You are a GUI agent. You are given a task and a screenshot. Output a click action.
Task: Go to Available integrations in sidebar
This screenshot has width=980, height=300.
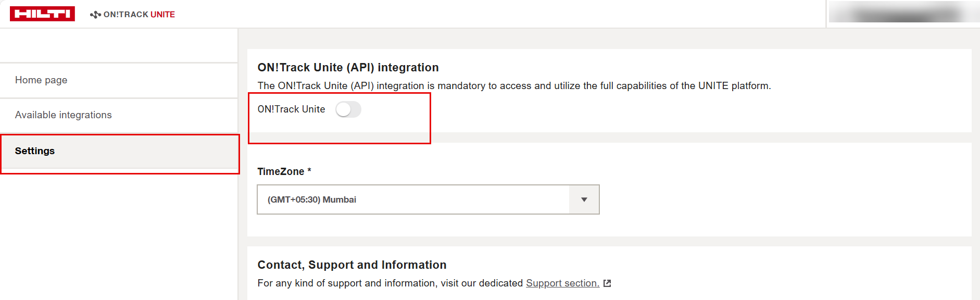64,115
